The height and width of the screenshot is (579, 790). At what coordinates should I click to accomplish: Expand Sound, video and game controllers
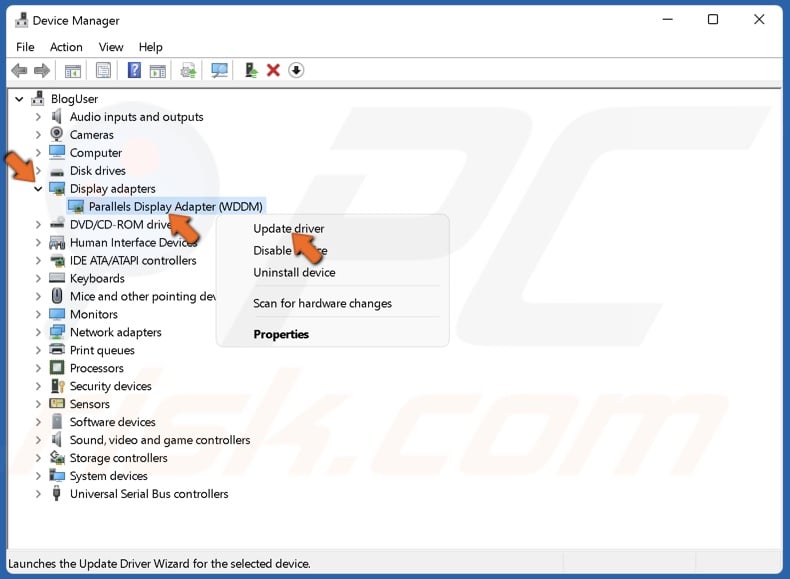[x=38, y=440]
